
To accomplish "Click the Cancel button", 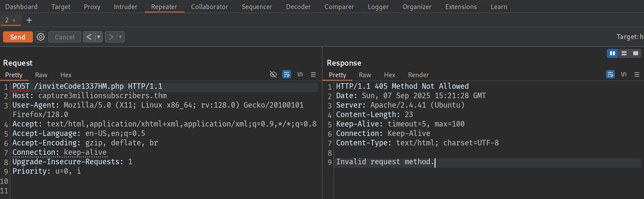I will pyautogui.click(x=65, y=37).
